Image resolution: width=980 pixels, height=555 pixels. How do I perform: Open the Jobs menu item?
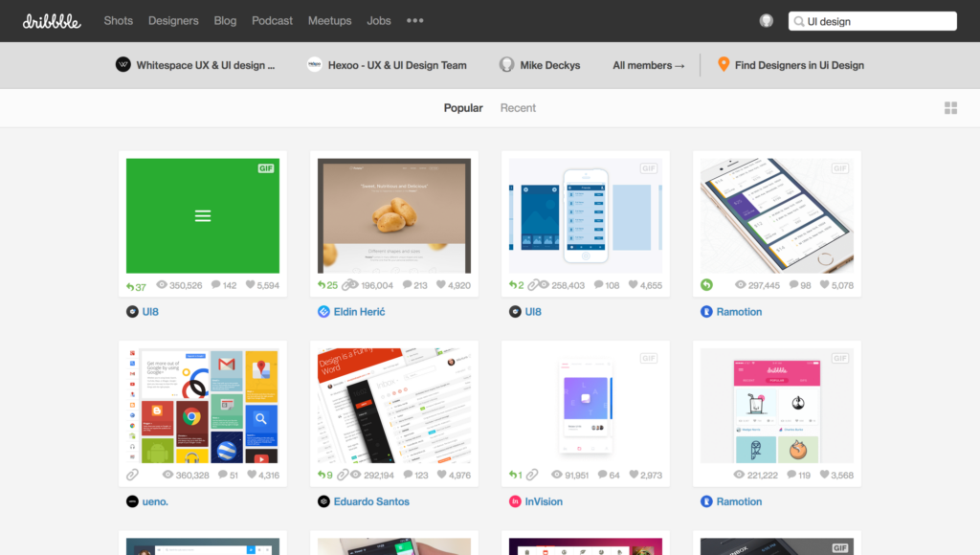pyautogui.click(x=379, y=21)
